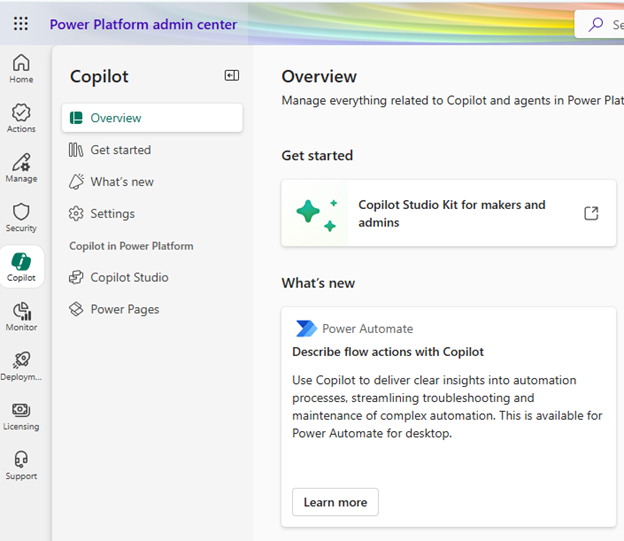
Task: Open Copilot Studio in Copilot menu
Action: pyautogui.click(x=152, y=277)
